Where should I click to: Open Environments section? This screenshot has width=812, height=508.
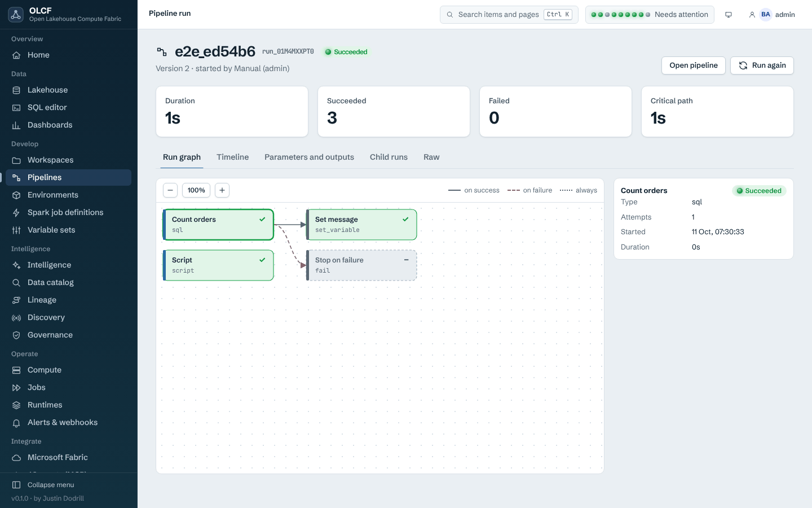[68, 195]
